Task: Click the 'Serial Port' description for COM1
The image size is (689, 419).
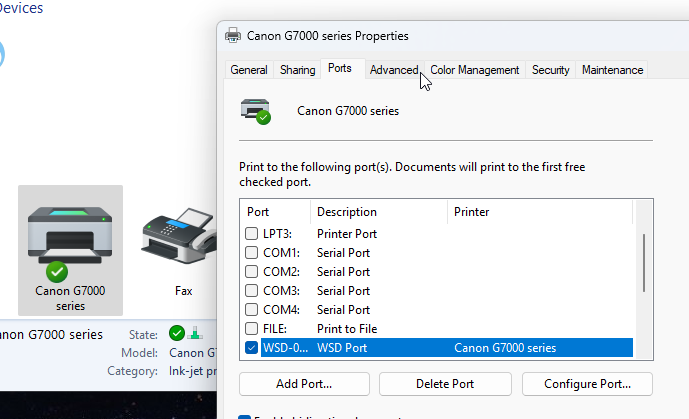Action: pyautogui.click(x=344, y=253)
